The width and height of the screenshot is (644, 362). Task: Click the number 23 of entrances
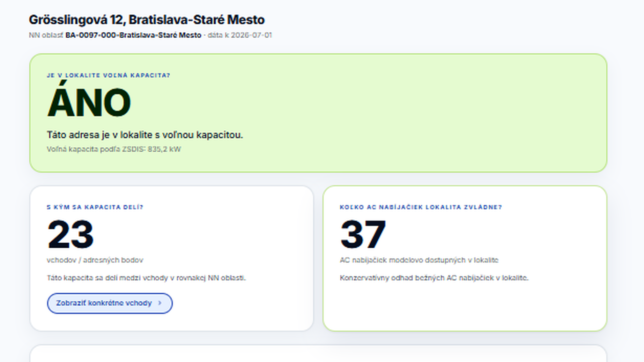pos(71,234)
